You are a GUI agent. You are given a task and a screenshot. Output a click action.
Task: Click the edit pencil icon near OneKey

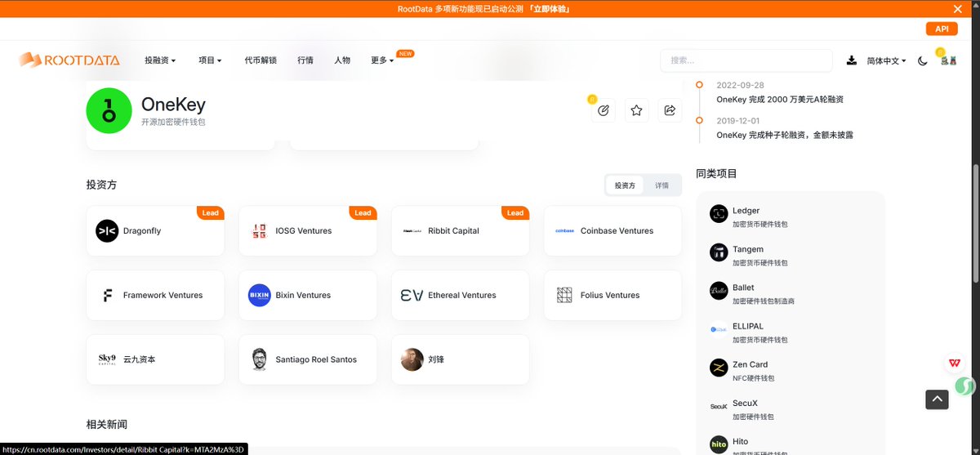point(604,110)
